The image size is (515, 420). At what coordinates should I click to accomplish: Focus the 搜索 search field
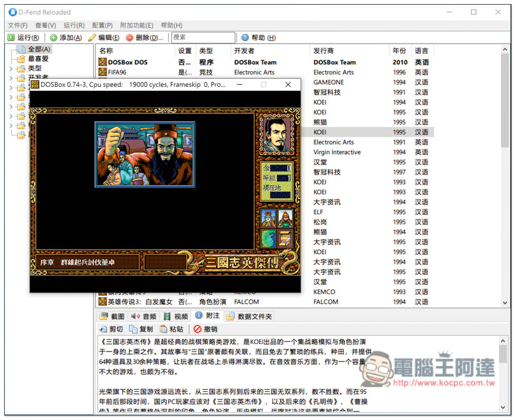click(203, 38)
